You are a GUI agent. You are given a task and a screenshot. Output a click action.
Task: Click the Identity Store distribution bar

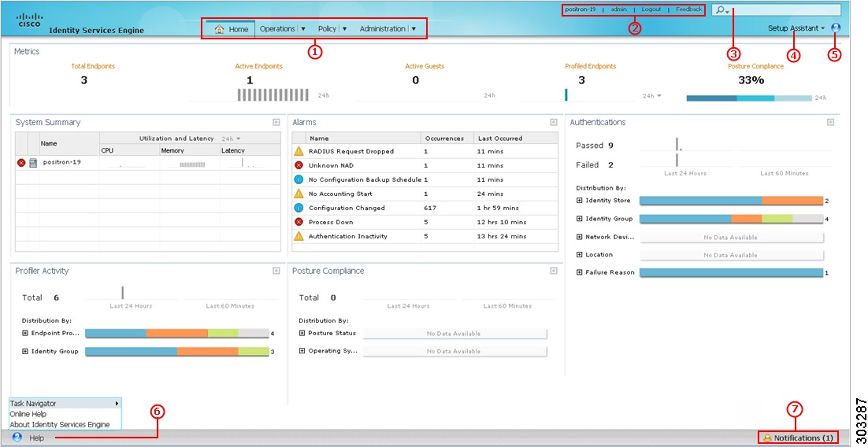731,200
